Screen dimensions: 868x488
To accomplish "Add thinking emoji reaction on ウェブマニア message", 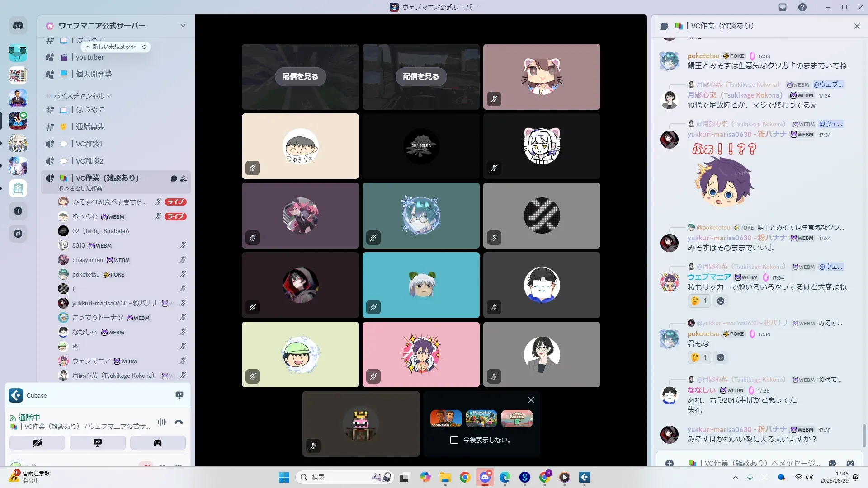I will point(699,301).
